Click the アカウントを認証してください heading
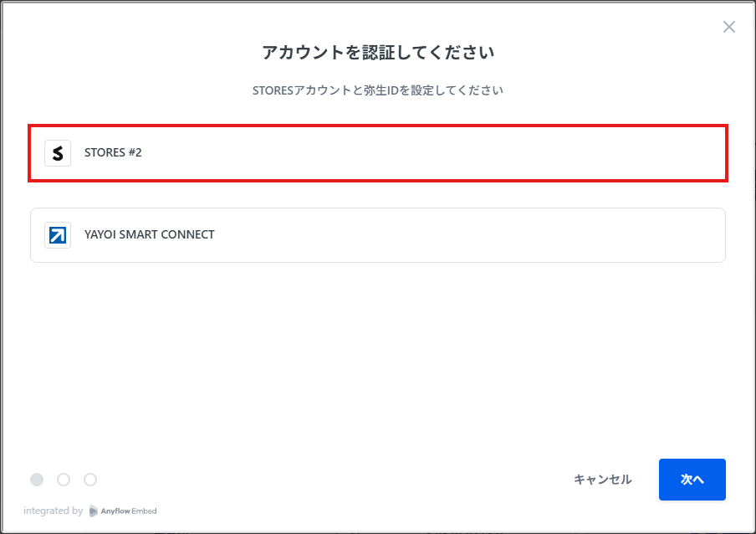 pyautogui.click(x=378, y=52)
